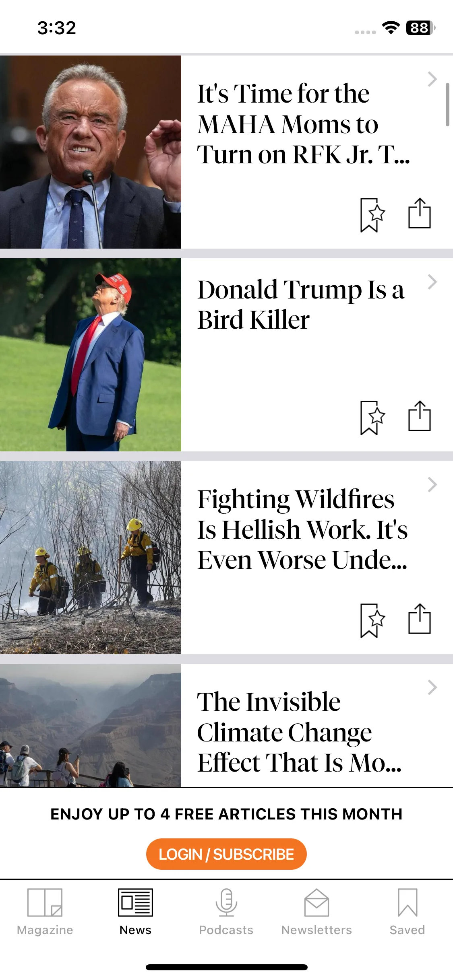Tap chevron next to Fighting Wildfires headline
This screenshot has height=980, width=453.
pyautogui.click(x=432, y=485)
